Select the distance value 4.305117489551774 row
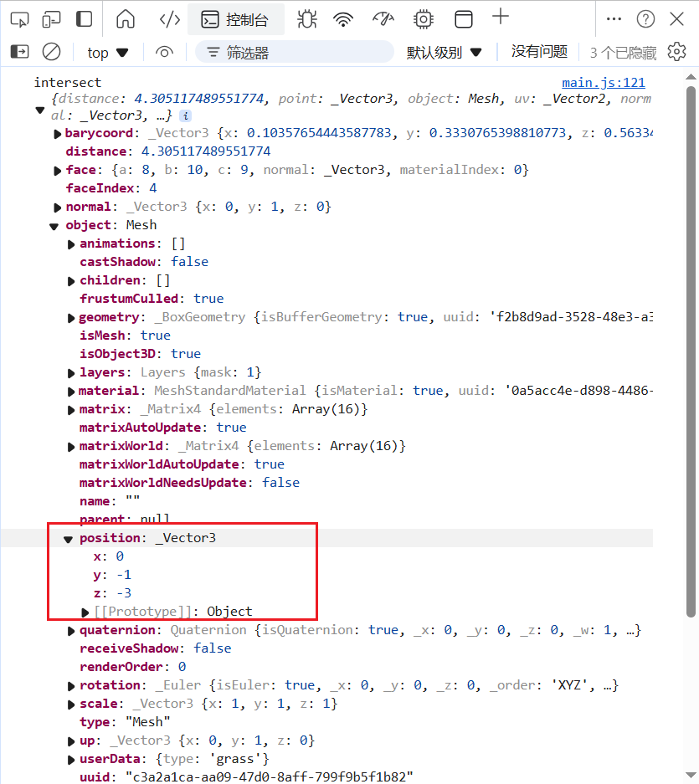The height and width of the screenshot is (784, 699). (x=168, y=151)
